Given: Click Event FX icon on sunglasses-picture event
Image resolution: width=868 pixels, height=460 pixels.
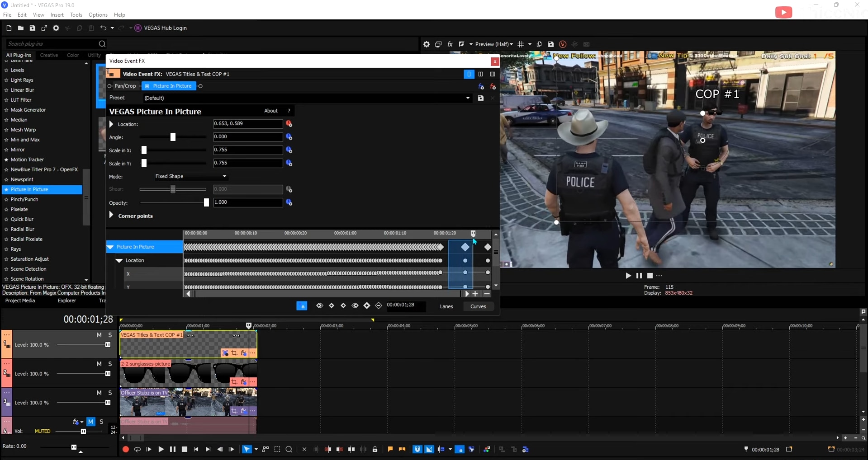Looking at the screenshot, I should pos(243,382).
